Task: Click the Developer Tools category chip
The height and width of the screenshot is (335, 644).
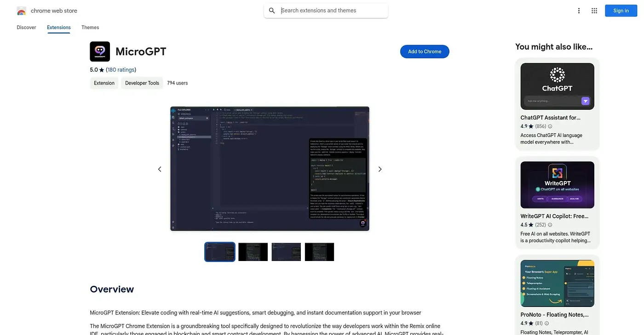Action: [142, 83]
